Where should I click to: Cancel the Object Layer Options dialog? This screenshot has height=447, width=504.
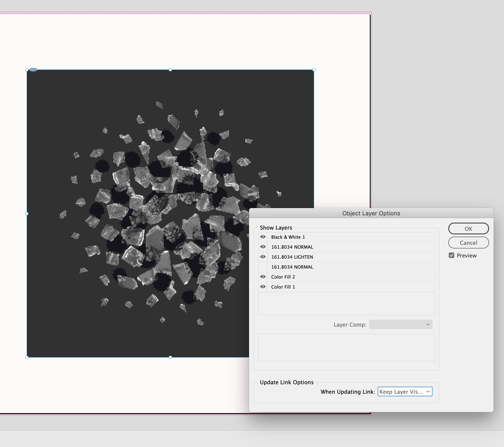pyautogui.click(x=468, y=243)
